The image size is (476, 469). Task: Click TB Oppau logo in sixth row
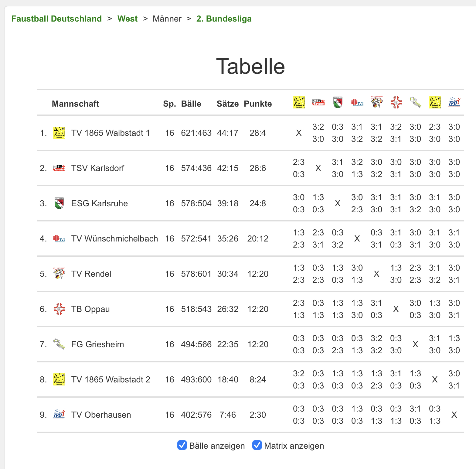pos(59,309)
